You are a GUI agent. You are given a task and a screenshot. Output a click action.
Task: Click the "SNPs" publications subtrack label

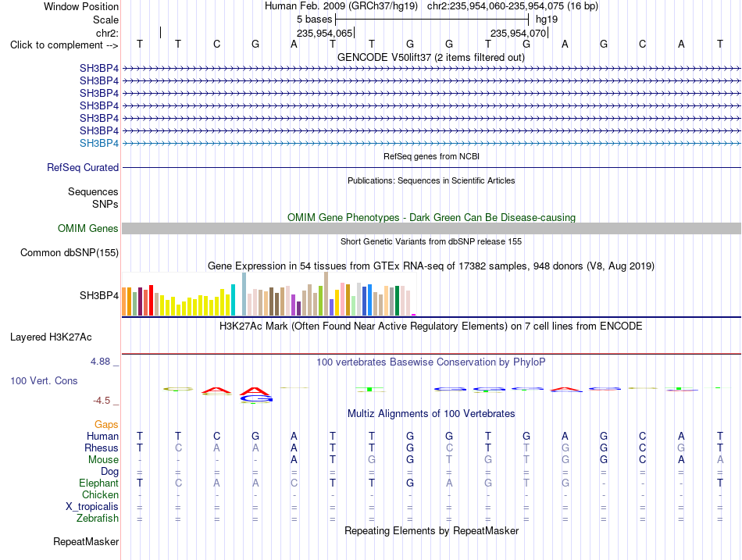pos(105,204)
